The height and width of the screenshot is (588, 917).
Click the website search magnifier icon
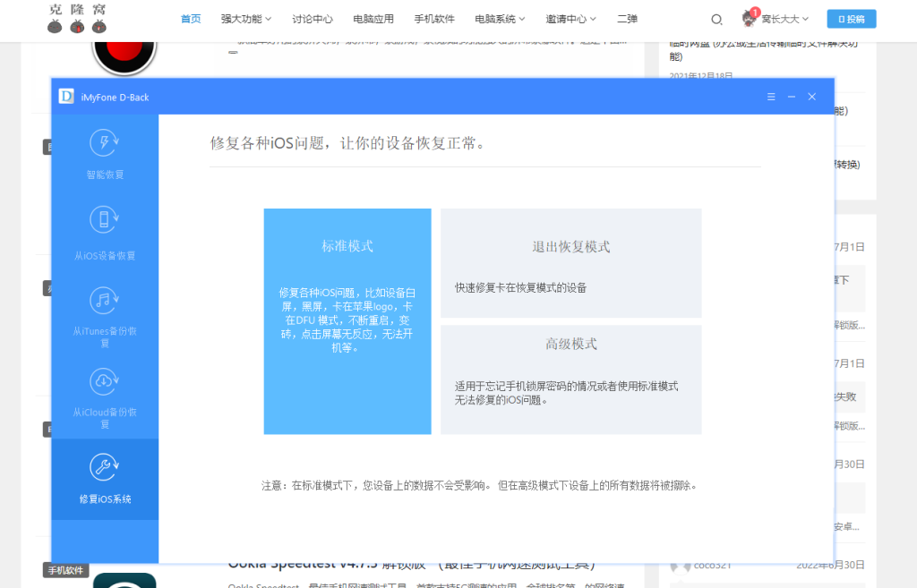(716, 20)
